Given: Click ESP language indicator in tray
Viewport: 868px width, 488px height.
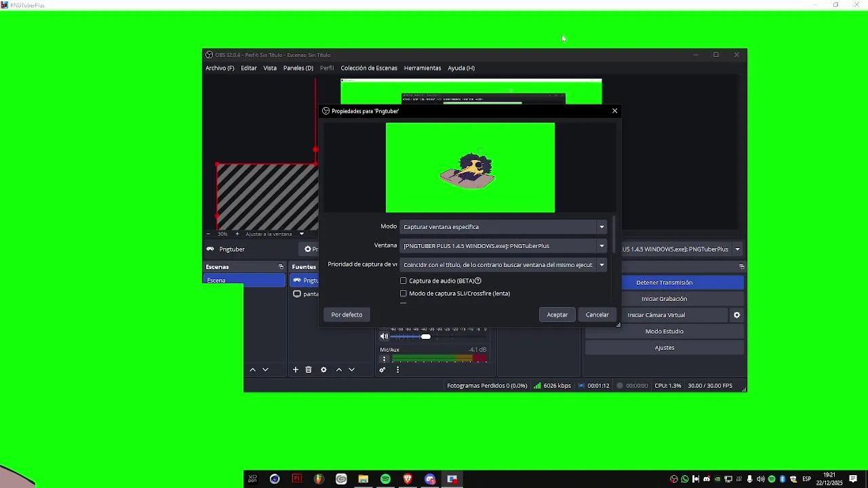Looking at the screenshot, I should pos(807,479).
